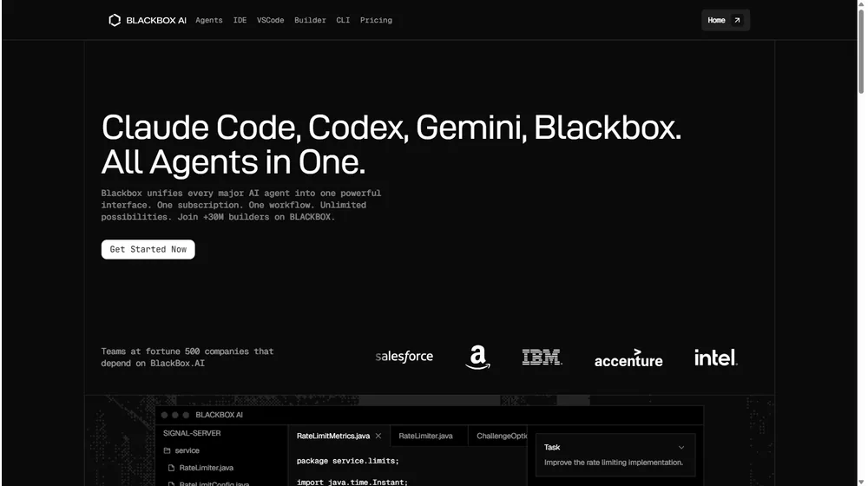Click the Blackbox AI hexagon logo
This screenshot has height=486, width=868.
114,20
